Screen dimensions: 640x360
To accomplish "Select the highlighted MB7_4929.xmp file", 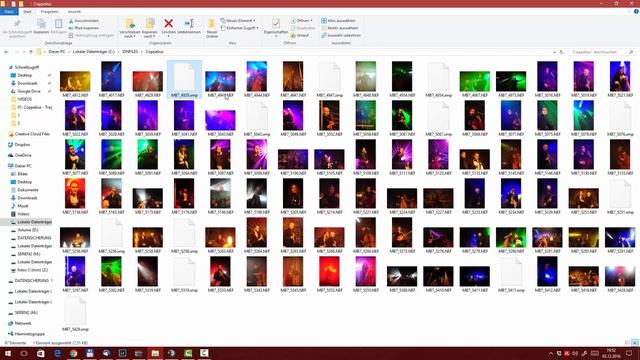I will point(184,79).
